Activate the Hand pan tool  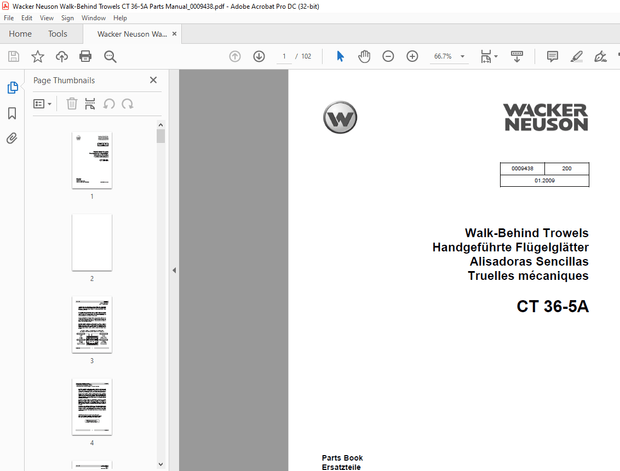[x=364, y=57]
